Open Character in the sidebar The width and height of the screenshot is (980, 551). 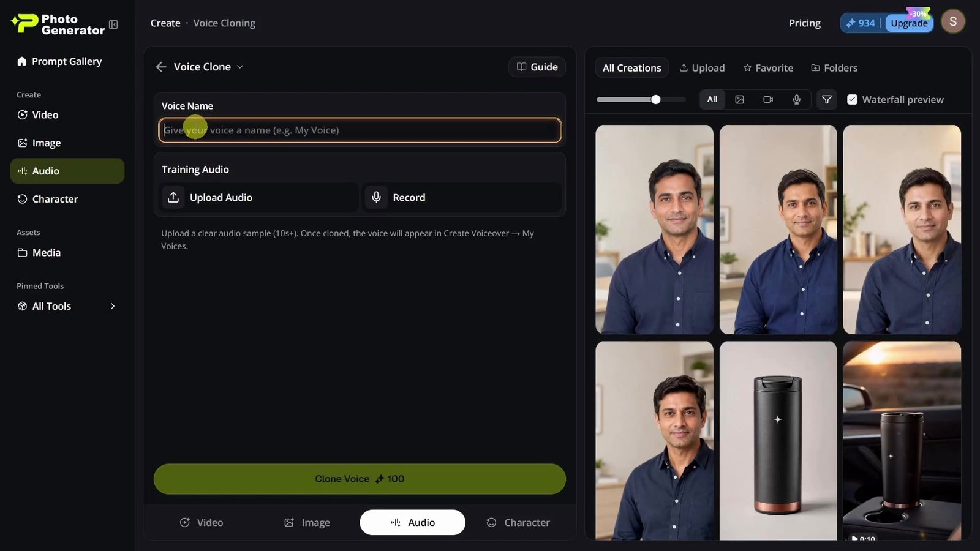[x=67, y=199]
